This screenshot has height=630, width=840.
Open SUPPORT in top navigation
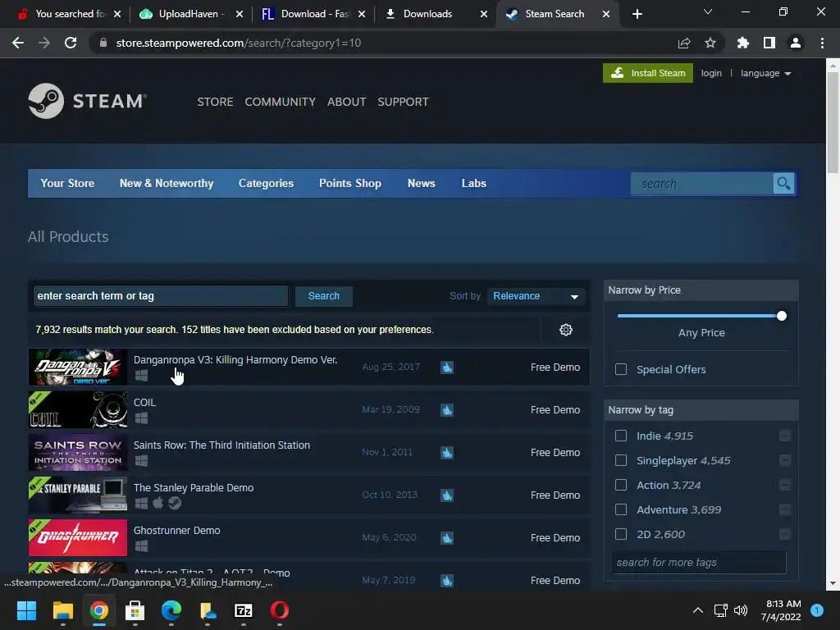[403, 102]
